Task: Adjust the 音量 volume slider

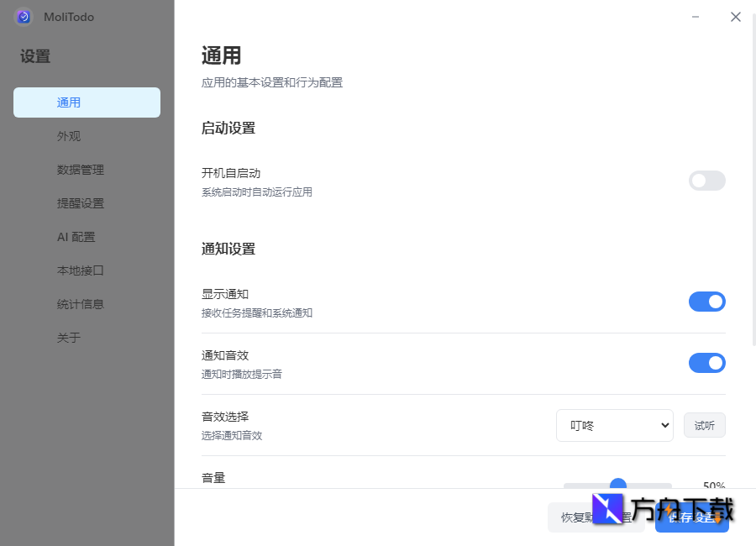Action: (x=617, y=486)
